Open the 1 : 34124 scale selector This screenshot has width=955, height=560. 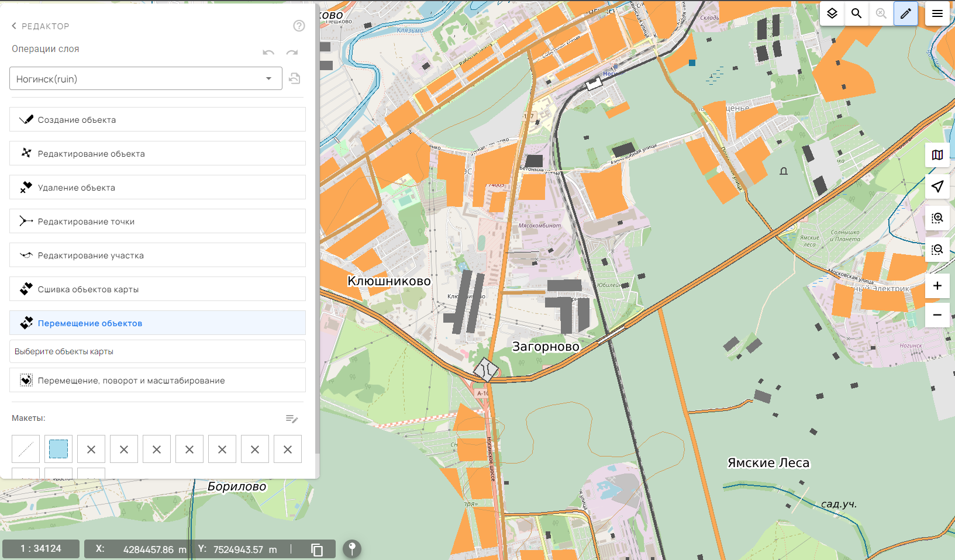pyautogui.click(x=41, y=549)
